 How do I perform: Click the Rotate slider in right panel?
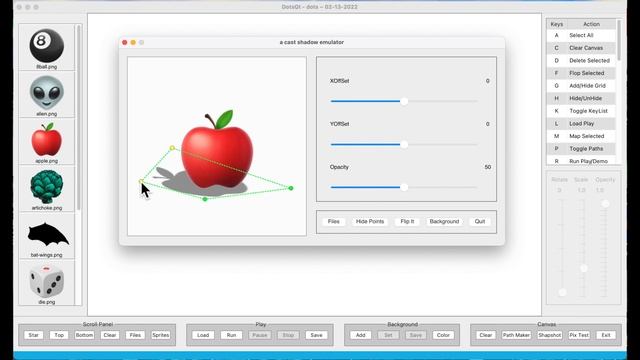pyautogui.click(x=562, y=248)
